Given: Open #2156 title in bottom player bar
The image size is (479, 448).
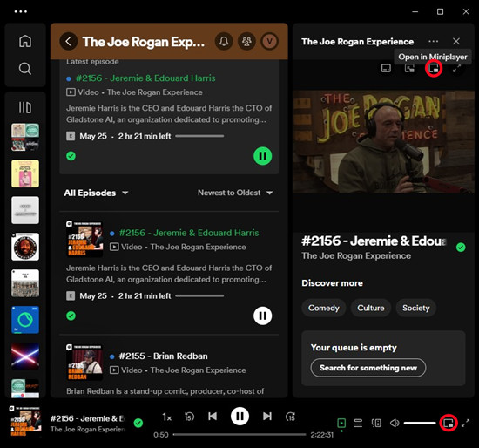Looking at the screenshot, I should (x=88, y=418).
